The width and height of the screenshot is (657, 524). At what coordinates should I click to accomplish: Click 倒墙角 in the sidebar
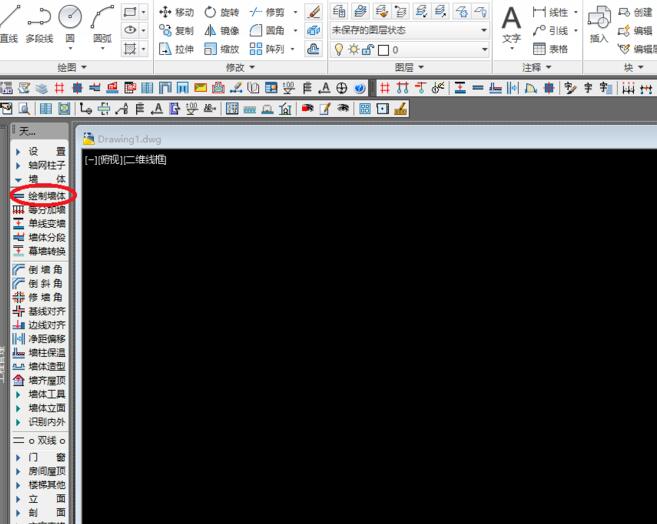[x=39, y=269]
